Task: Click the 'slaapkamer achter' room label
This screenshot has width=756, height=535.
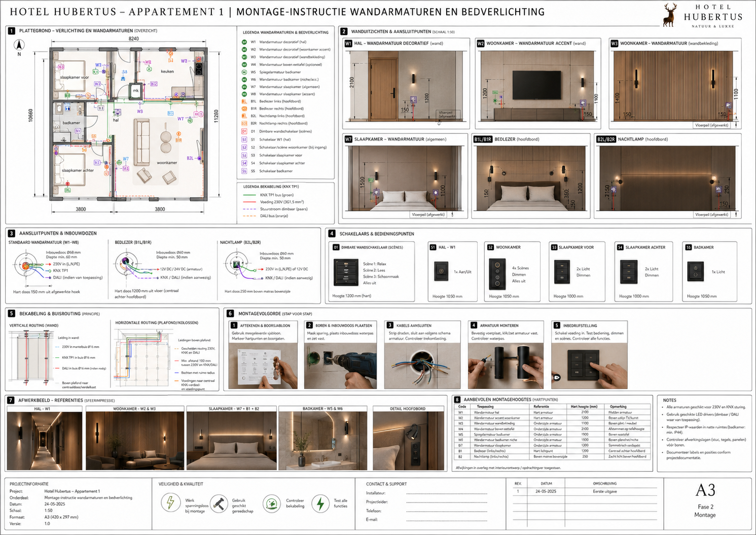Action: click(78, 170)
